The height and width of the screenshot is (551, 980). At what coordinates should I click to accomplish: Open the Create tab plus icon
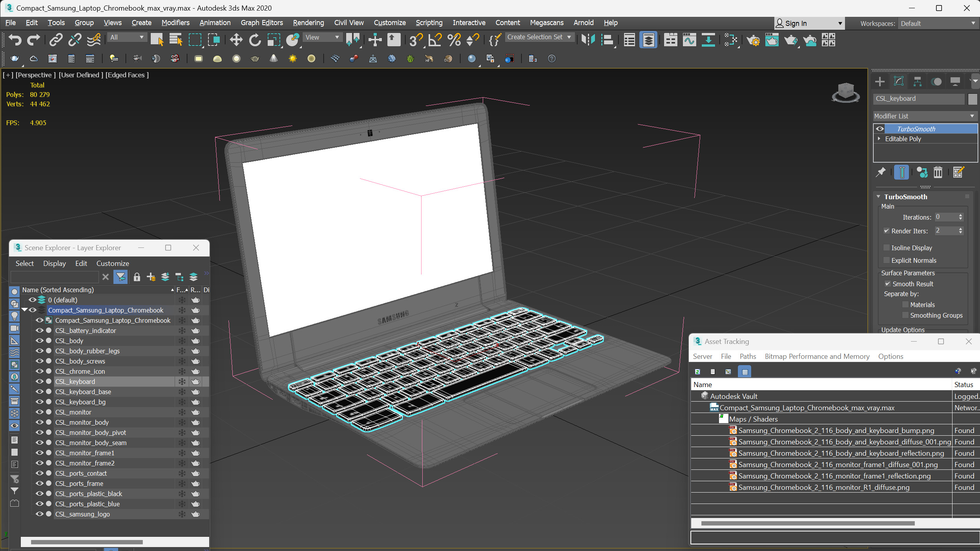point(880,82)
